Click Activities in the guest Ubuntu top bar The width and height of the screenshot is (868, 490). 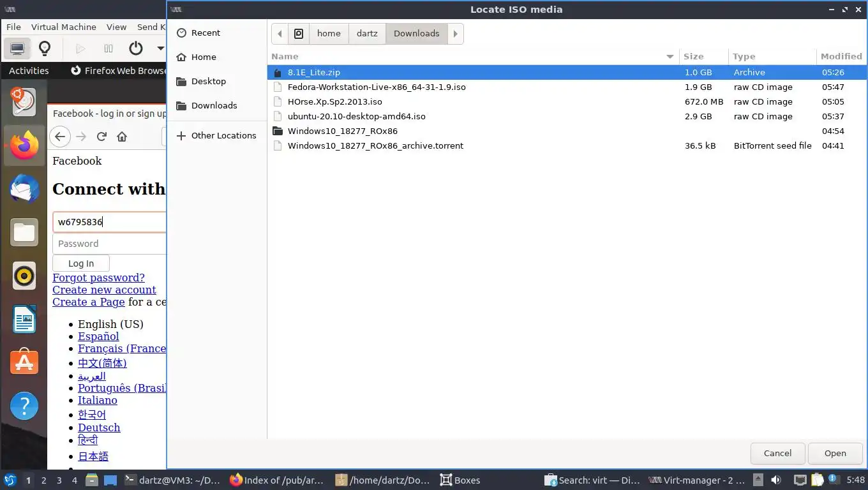point(29,71)
